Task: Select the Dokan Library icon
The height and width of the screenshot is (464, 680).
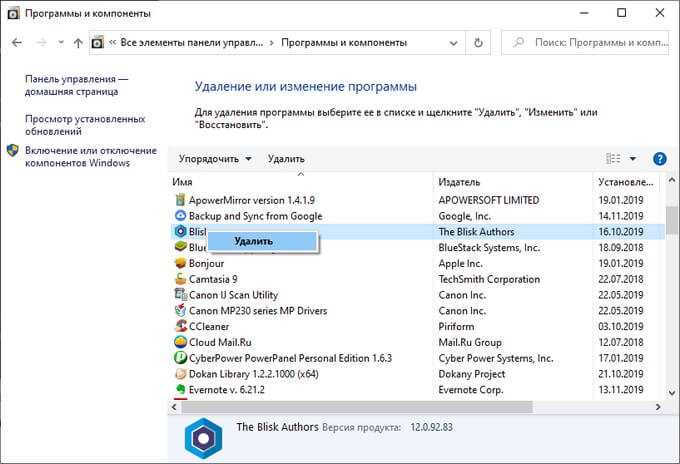Action: [180, 374]
